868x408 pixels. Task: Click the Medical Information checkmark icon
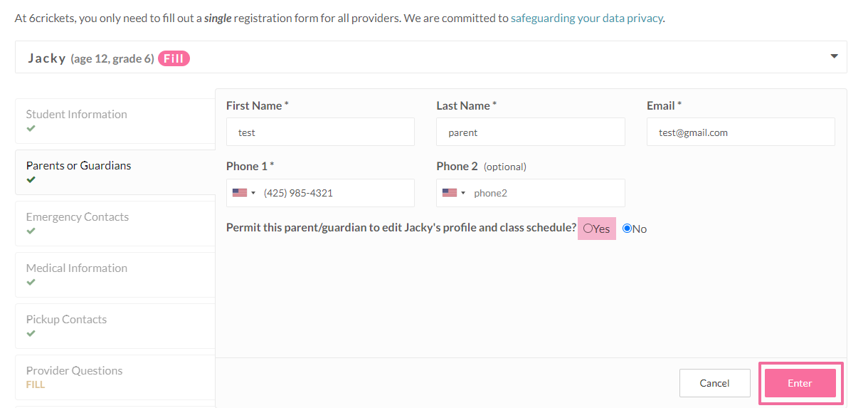pyautogui.click(x=31, y=283)
